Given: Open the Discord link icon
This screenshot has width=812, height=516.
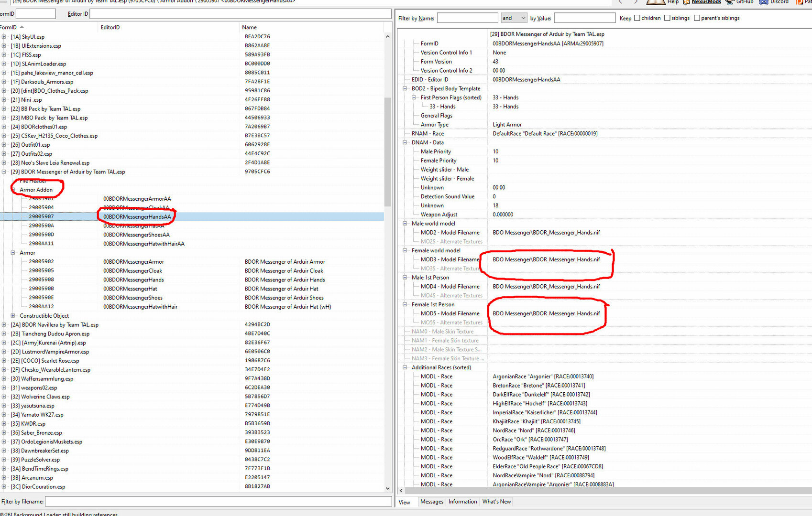Looking at the screenshot, I should 764,2.
